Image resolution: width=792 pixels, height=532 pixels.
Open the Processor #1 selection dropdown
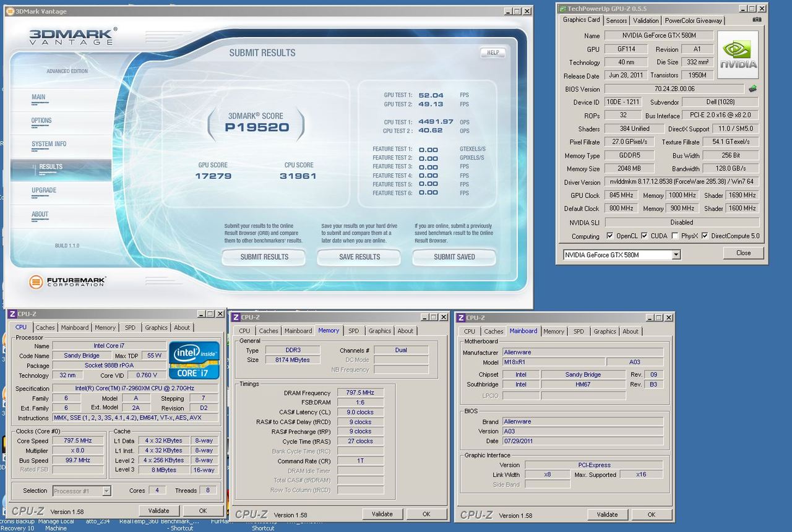pos(106,491)
